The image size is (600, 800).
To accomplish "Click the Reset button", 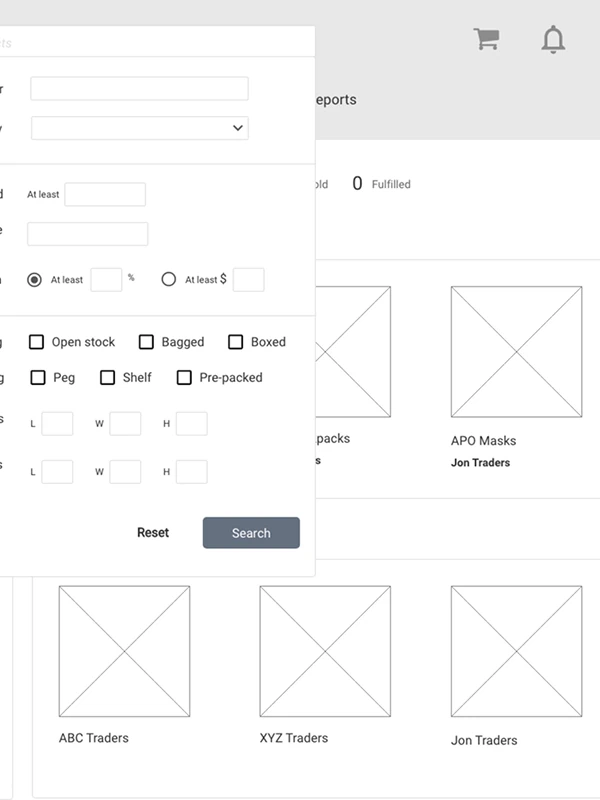I will pyautogui.click(x=153, y=533).
